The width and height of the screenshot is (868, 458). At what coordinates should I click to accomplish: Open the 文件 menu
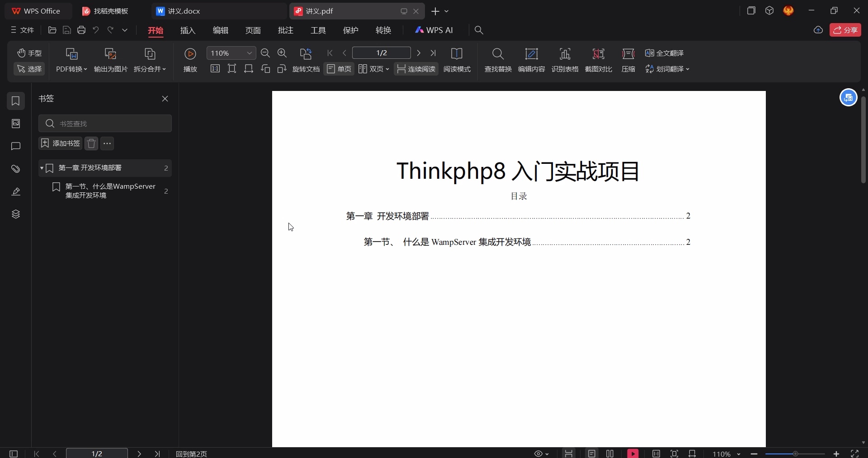pos(23,30)
